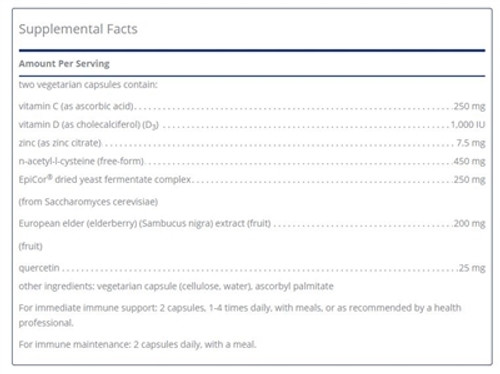This screenshot has width=500, height=374.
Task: Click the Saccharomyces cerevisiae source note
Action: click(x=88, y=202)
